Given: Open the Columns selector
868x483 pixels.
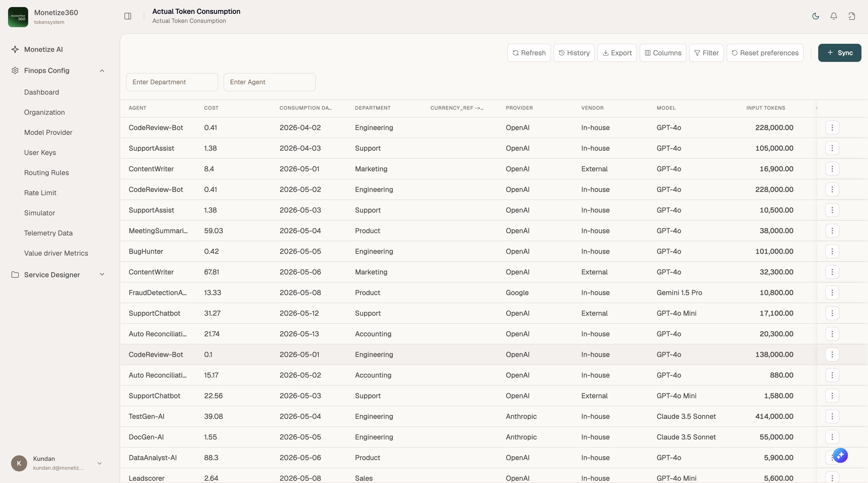Looking at the screenshot, I should (663, 53).
